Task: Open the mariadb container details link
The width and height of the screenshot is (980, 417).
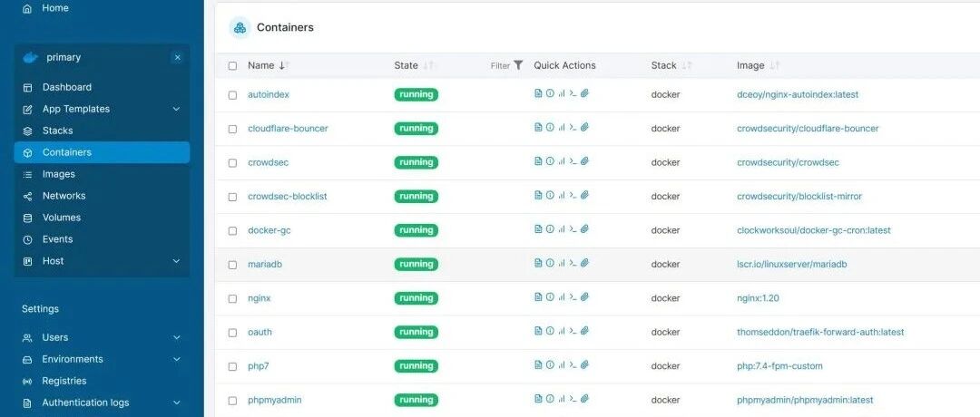Action: click(264, 264)
